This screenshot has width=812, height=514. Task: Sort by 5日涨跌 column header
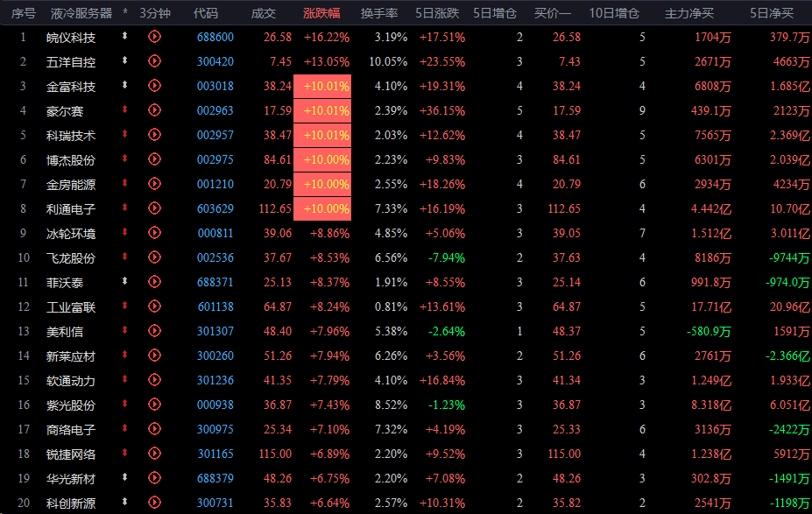[437, 13]
